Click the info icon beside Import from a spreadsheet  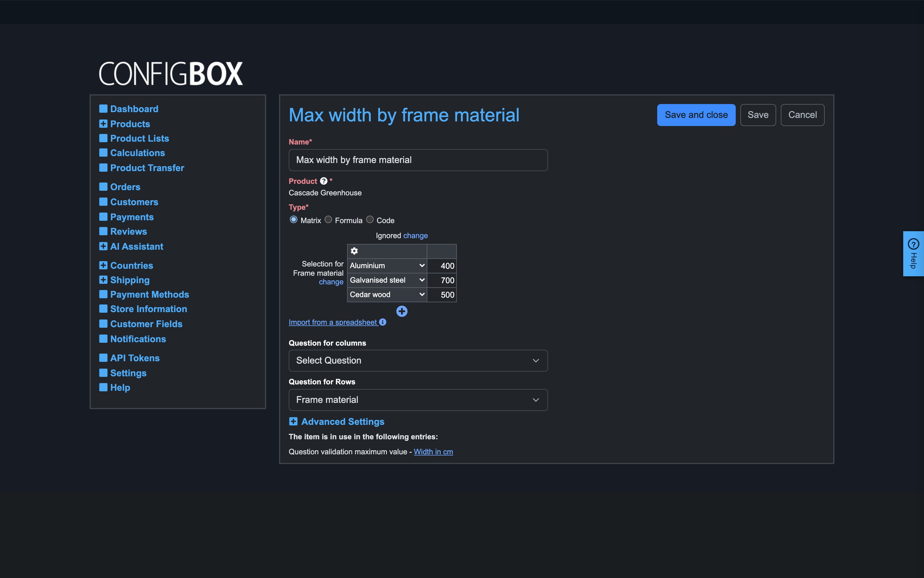383,322
